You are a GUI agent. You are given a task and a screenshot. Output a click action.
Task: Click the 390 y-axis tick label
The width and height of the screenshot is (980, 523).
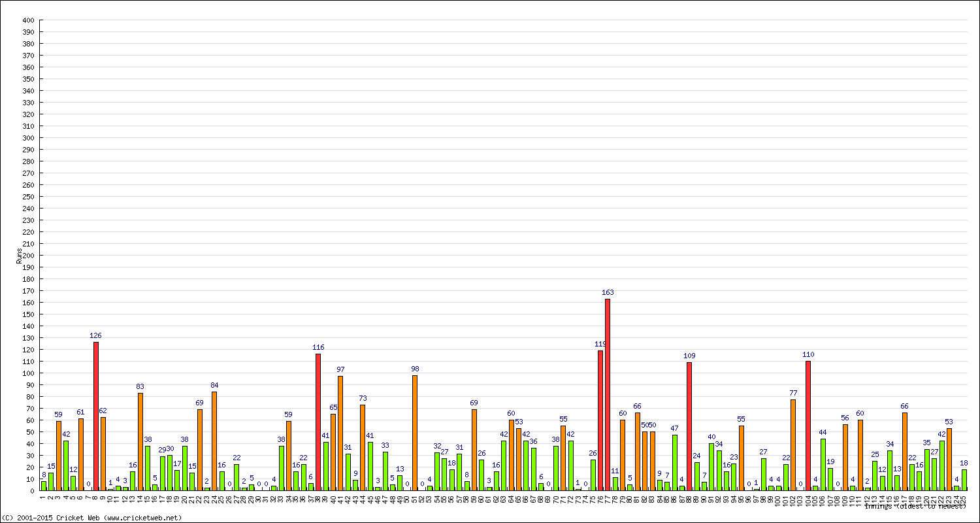pyautogui.click(x=27, y=32)
